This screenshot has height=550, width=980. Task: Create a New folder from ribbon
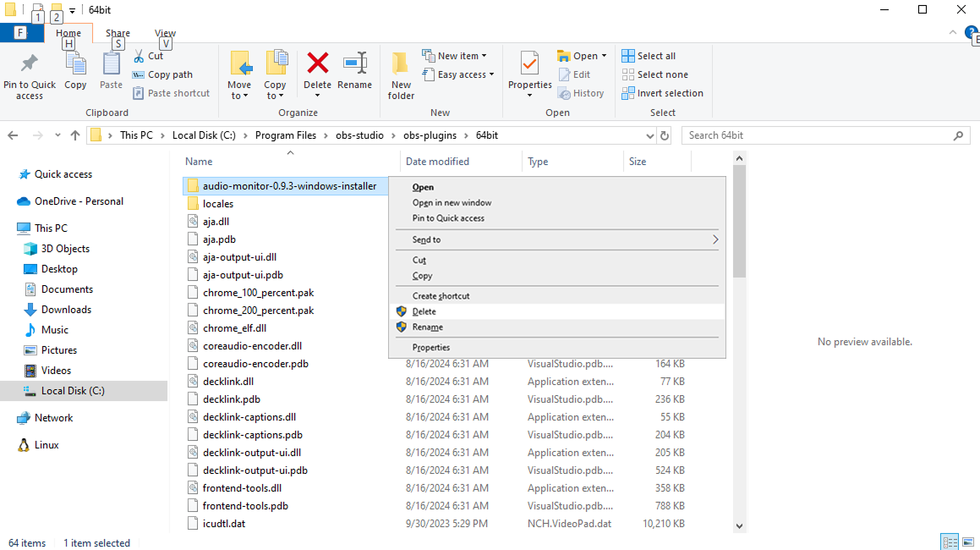[x=401, y=75]
